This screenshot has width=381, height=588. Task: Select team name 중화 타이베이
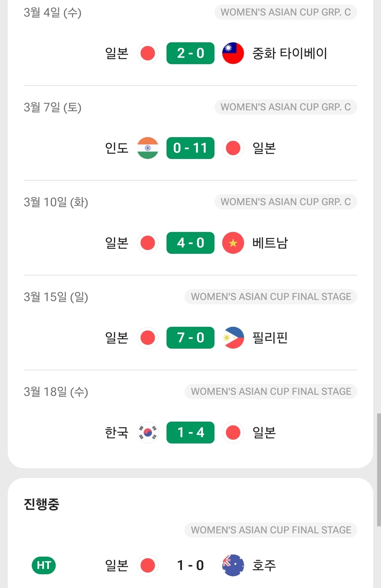(x=290, y=53)
